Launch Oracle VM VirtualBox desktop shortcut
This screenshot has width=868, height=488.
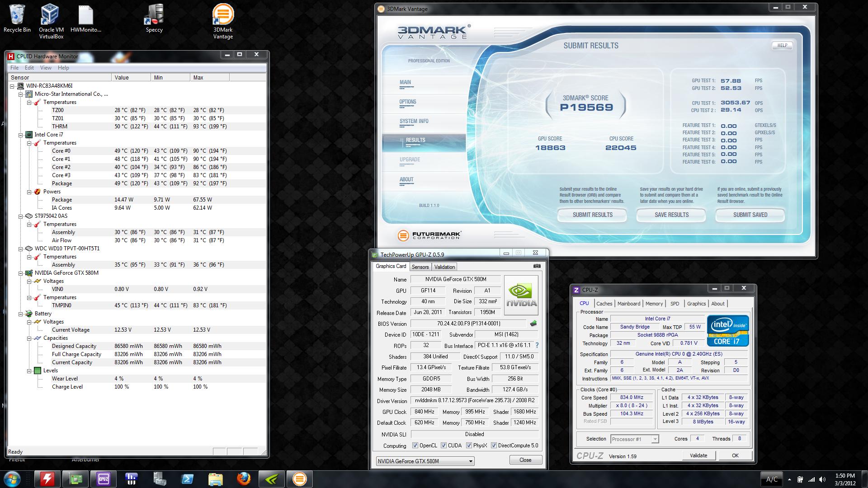[x=51, y=21]
